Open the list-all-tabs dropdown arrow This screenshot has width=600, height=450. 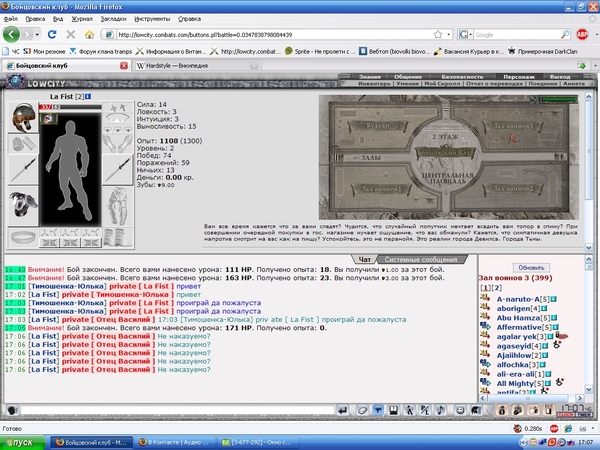click(x=595, y=66)
